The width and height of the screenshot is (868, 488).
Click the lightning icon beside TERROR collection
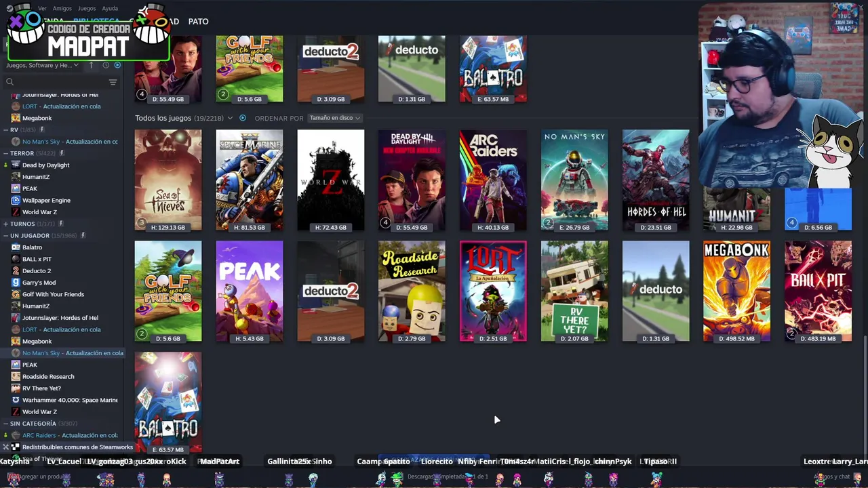pyautogui.click(x=60, y=153)
